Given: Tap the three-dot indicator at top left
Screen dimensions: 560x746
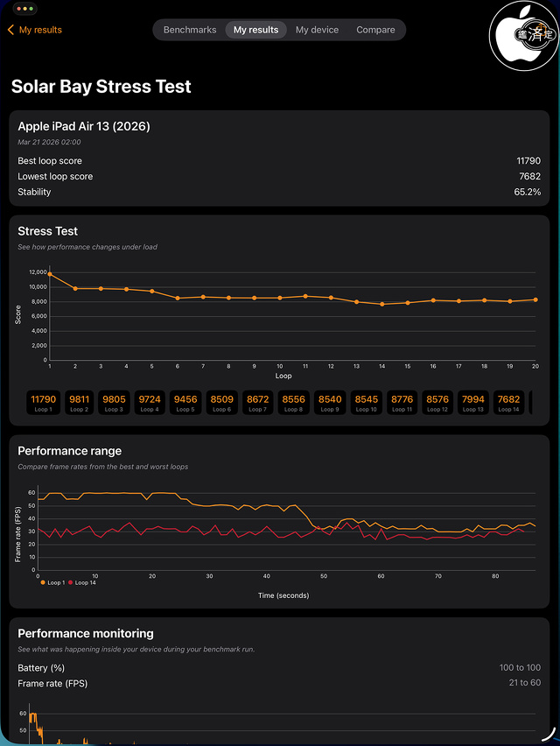Looking at the screenshot, I should tap(24, 8).
